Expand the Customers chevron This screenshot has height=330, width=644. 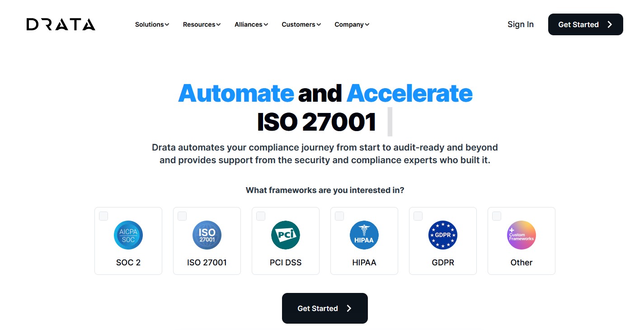pyautogui.click(x=319, y=24)
